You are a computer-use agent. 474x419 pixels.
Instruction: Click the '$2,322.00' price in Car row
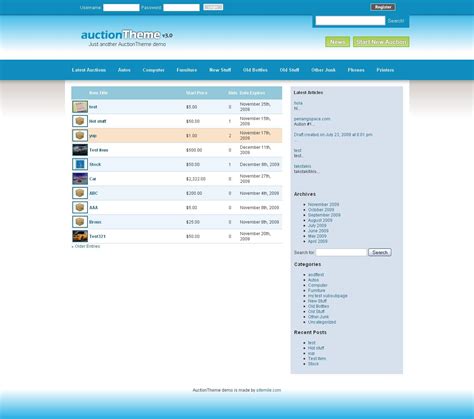pos(196,179)
